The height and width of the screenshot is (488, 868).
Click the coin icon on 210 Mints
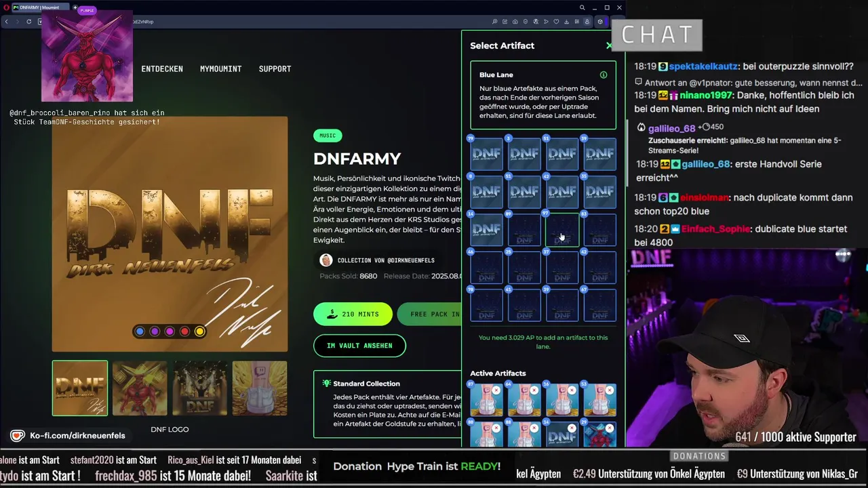coord(332,314)
